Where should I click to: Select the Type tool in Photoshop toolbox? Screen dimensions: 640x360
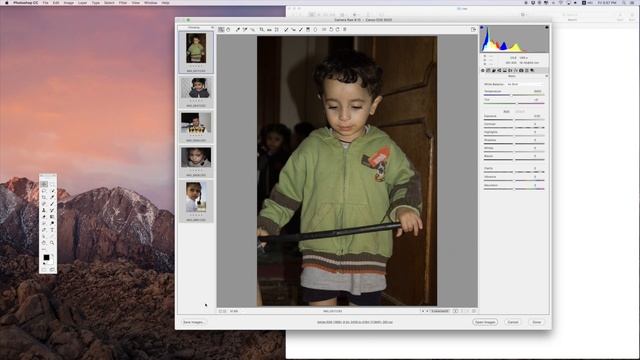[52, 230]
